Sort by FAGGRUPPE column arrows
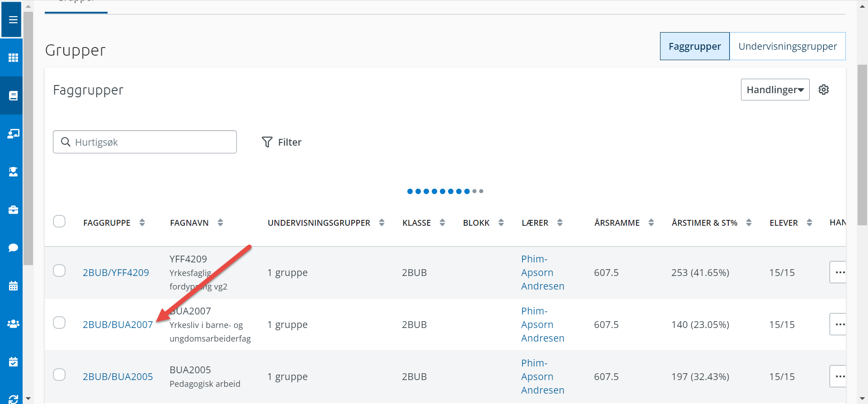Viewport: 868px width, 404px height. click(142, 223)
